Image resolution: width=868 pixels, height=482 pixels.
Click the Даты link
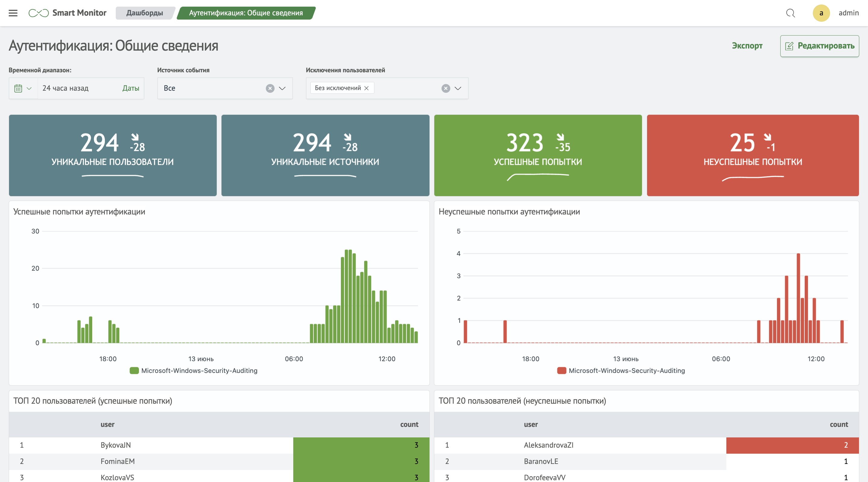tap(131, 88)
